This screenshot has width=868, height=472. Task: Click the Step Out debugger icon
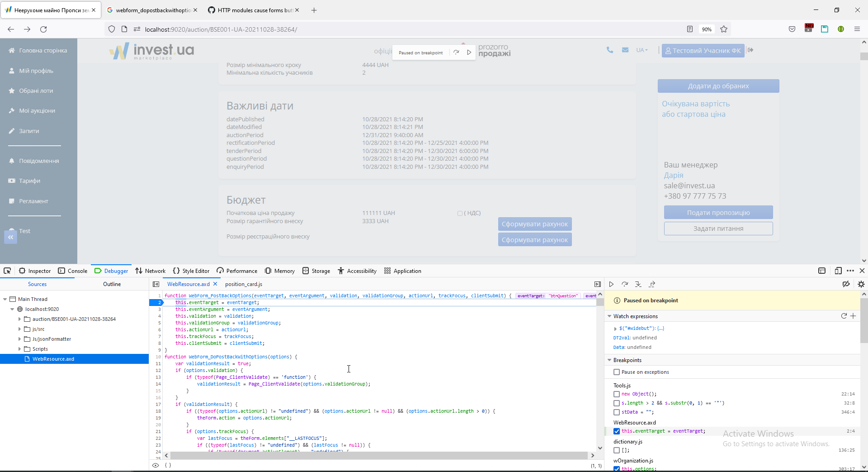coord(652,284)
